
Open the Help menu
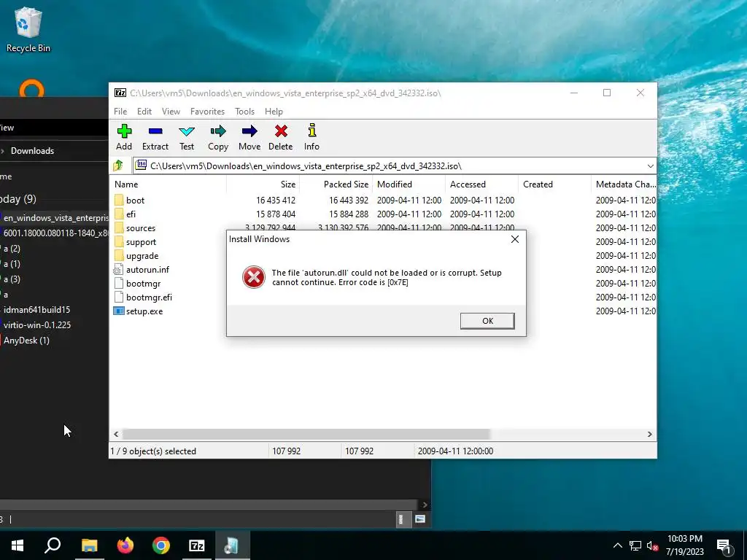tap(274, 112)
